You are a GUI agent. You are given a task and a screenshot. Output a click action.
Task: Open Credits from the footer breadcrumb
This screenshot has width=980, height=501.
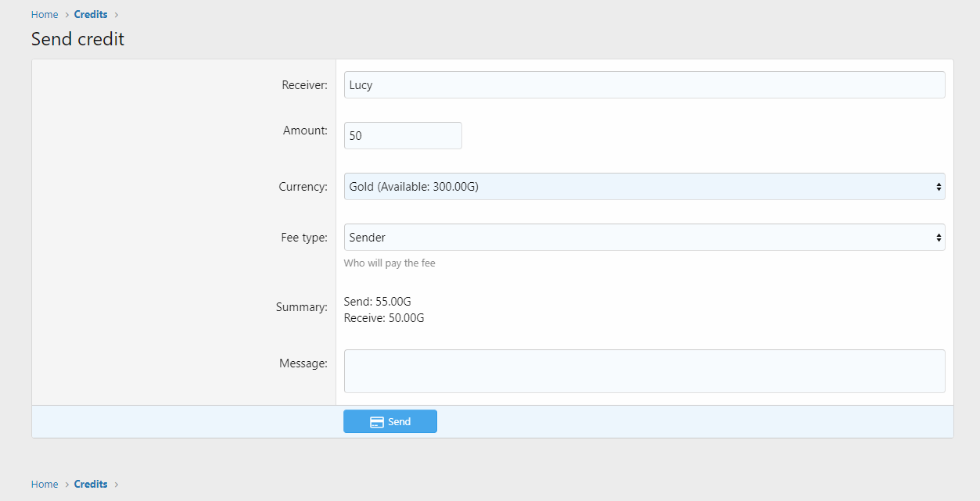click(x=91, y=485)
